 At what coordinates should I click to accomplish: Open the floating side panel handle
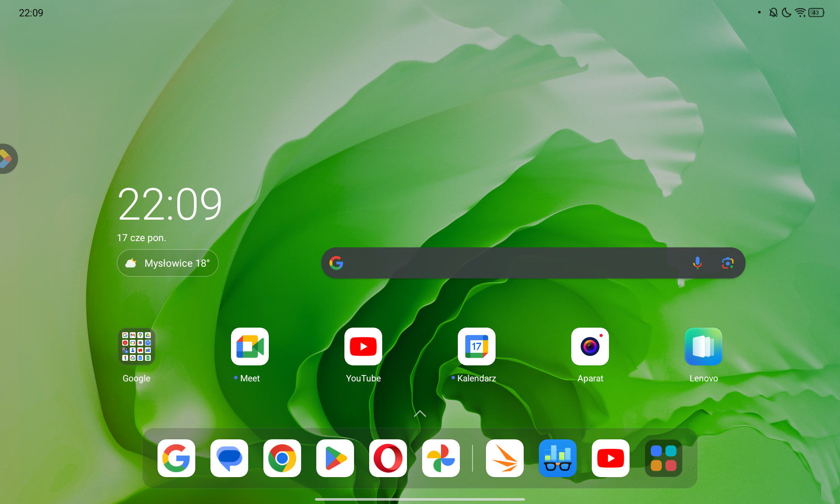click(7, 159)
